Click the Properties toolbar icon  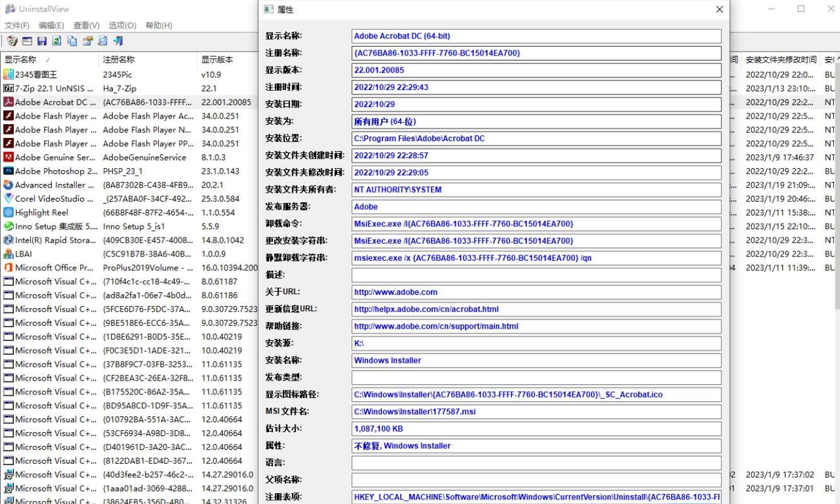(x=88, y=41)
